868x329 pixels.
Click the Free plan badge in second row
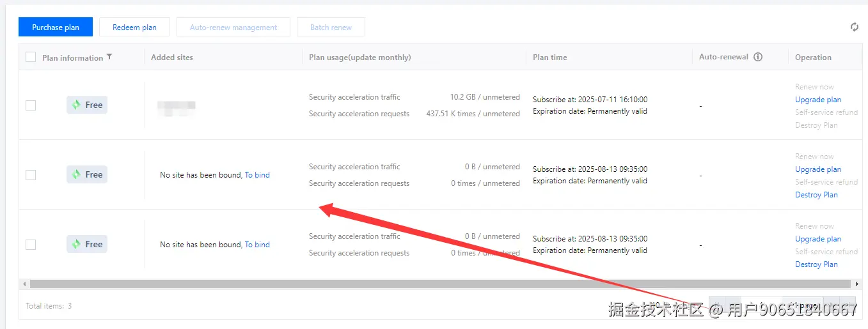pos(87,174)
